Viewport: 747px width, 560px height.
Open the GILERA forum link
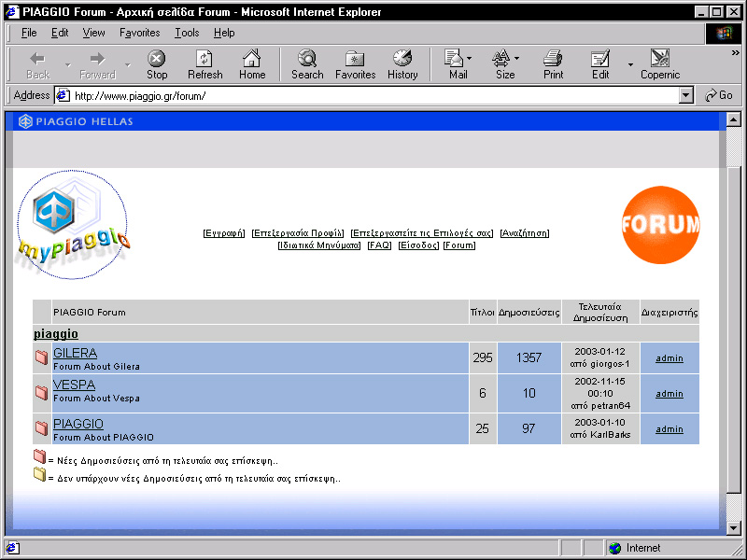(75, 353)
